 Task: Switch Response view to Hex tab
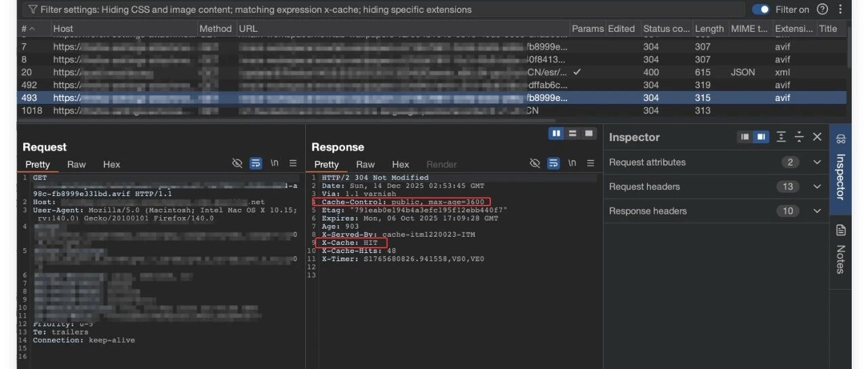pyautogui.click(x=401, y=164)
